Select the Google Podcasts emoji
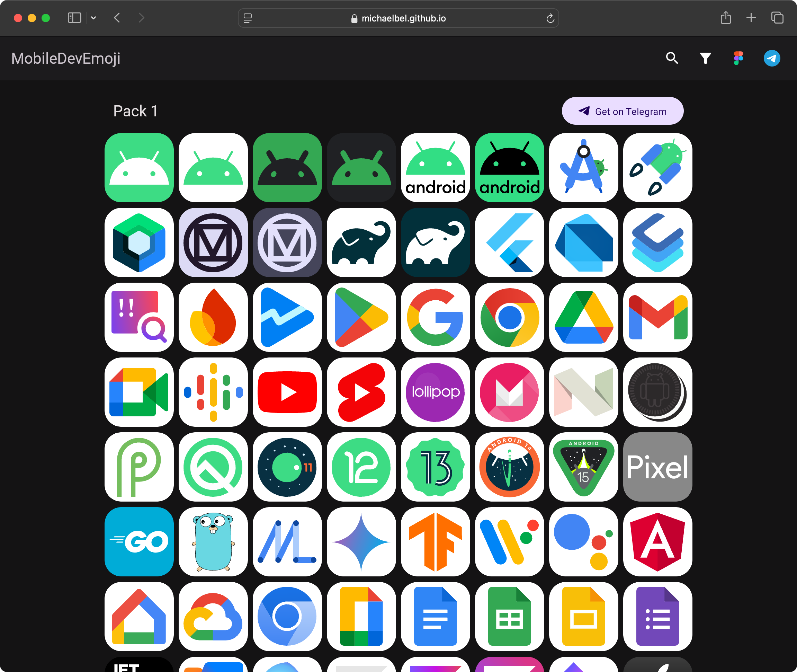Viewport: 797px width, 672px height. [x=213, y=392]
